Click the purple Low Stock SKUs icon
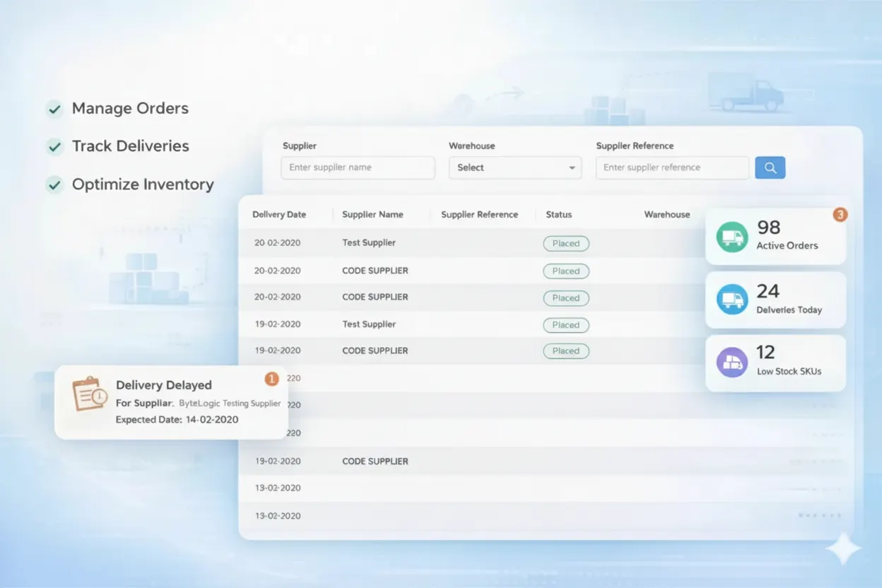The width and height of the screenshot is (882, 588). pos(731,363)
